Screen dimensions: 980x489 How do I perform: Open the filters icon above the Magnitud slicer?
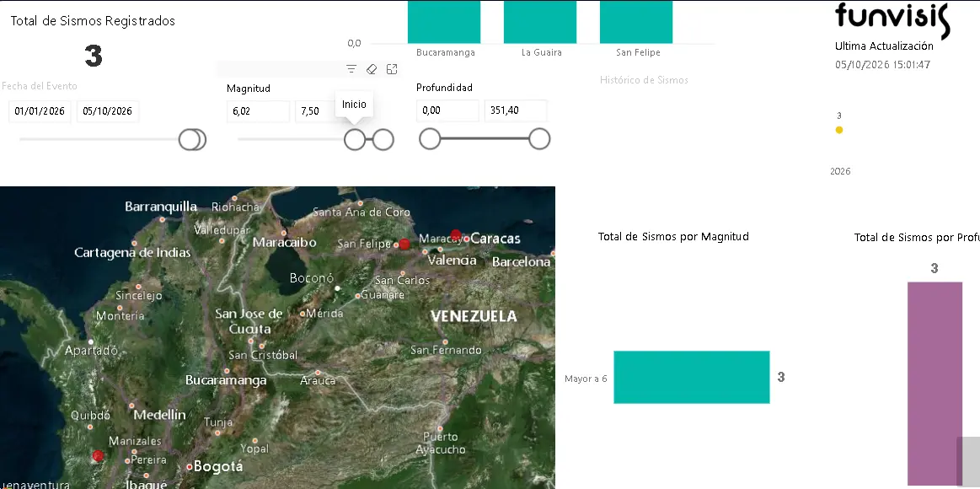351,69
